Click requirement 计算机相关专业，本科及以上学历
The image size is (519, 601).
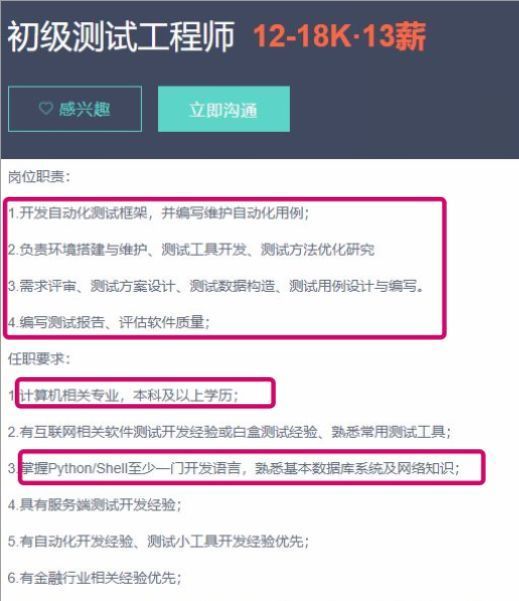click(x=123, y=395)
